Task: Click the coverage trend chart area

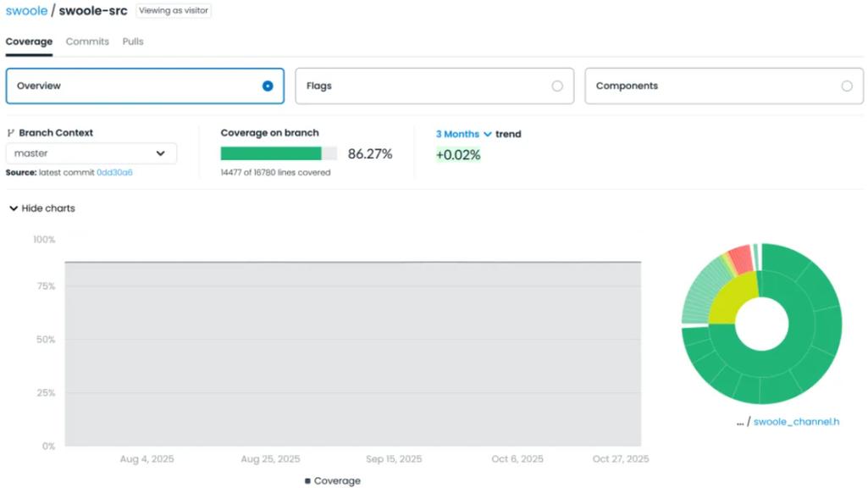Action: pos(352,353)
